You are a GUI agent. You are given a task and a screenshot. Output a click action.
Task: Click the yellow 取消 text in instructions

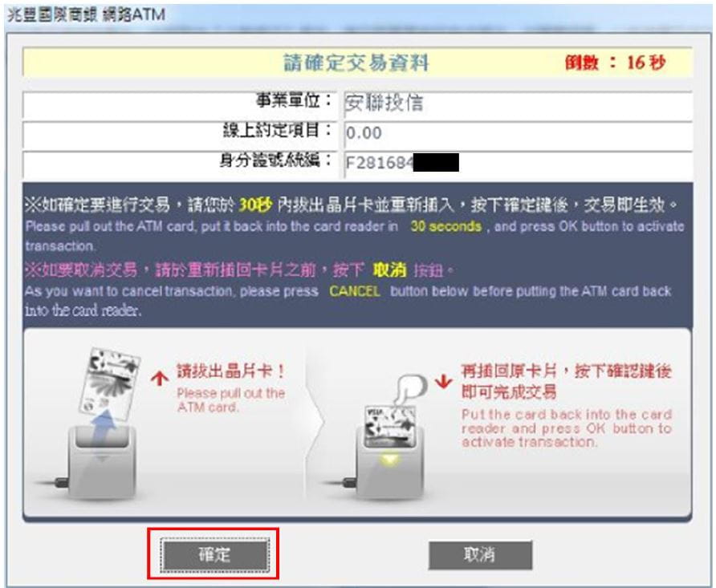tap(389, 270)
